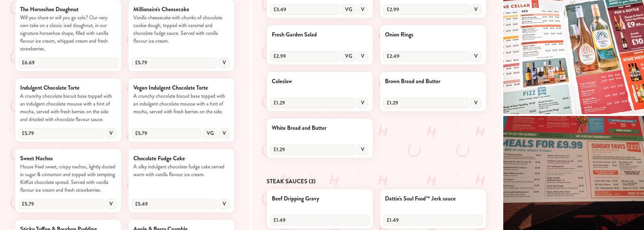Click the V badge on Coleslaw
The width and height of the screenshot is (644, 230).
tap(362, 103)
